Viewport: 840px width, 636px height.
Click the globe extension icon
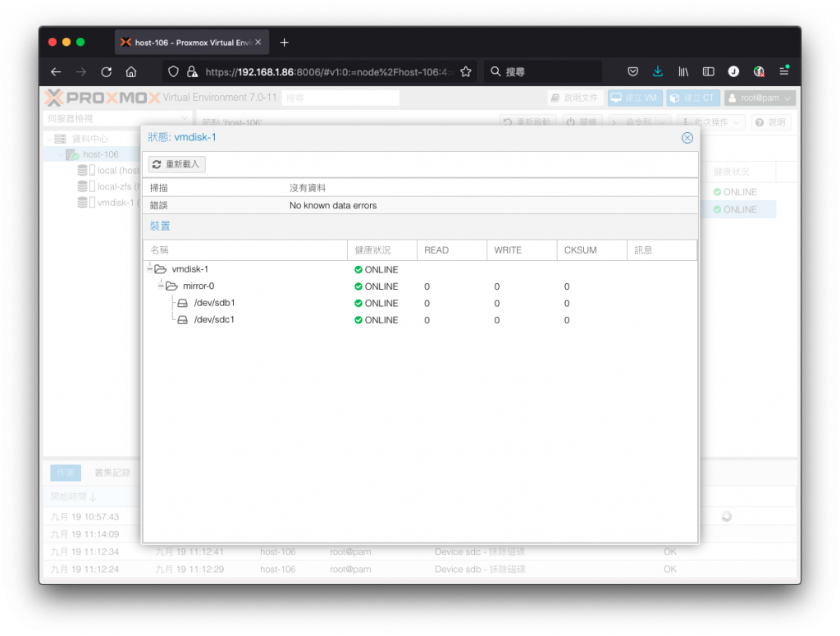[759, 71]
